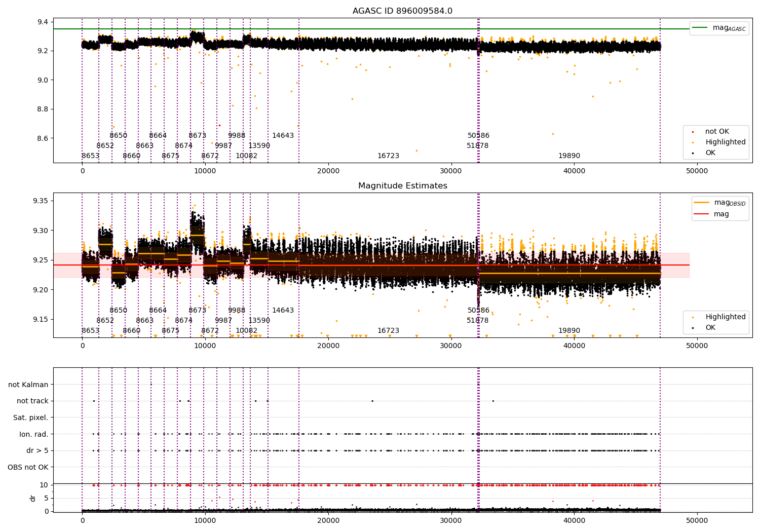Select green mag AGASC legend line

[x=700, y=28]
